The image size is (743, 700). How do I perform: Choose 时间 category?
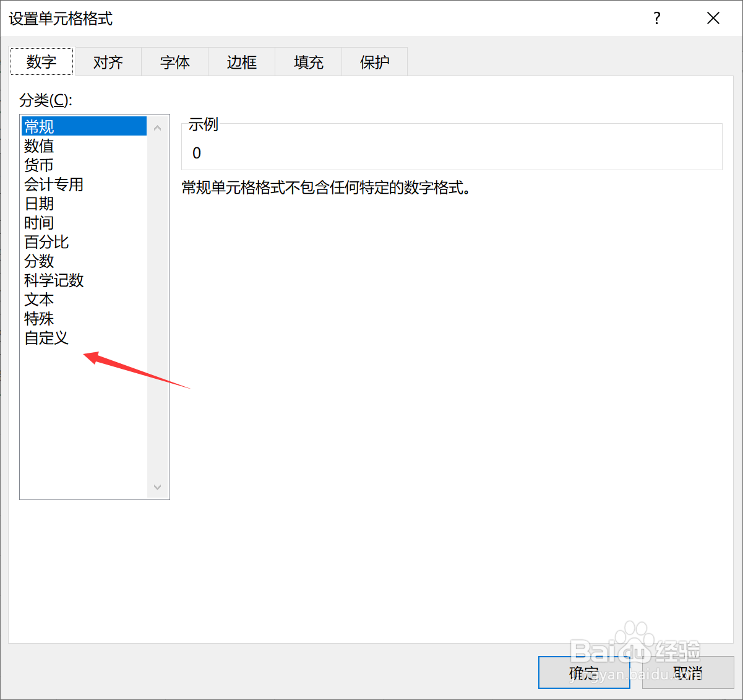(84, 223)
